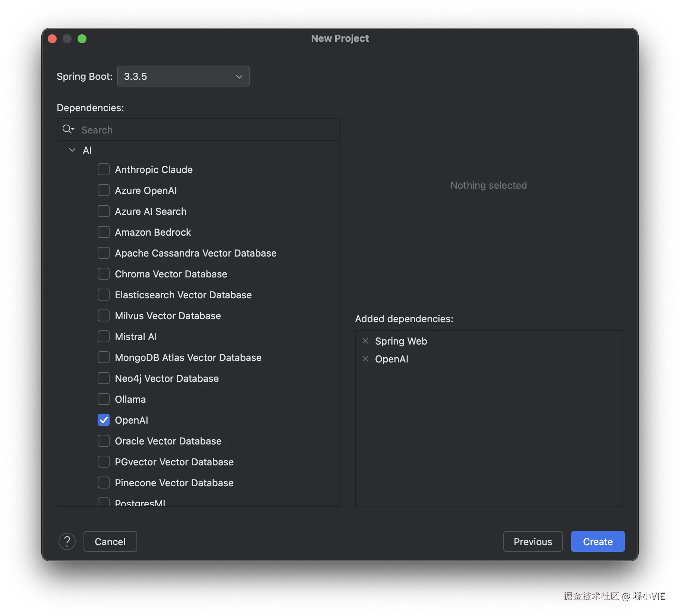Screen dimensions: 680x616
Task: Select Chroma Vector Database item
Action: (x=171, y=274)
